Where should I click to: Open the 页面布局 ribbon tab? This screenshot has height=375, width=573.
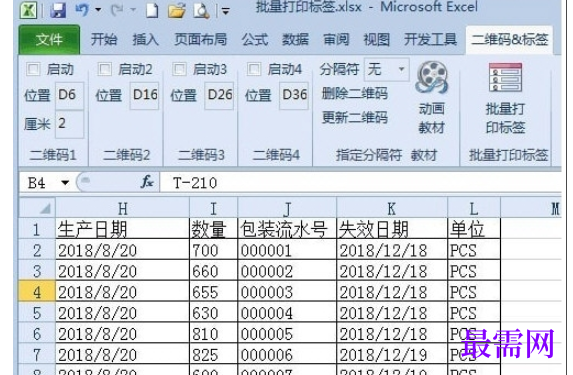(200, 39)
